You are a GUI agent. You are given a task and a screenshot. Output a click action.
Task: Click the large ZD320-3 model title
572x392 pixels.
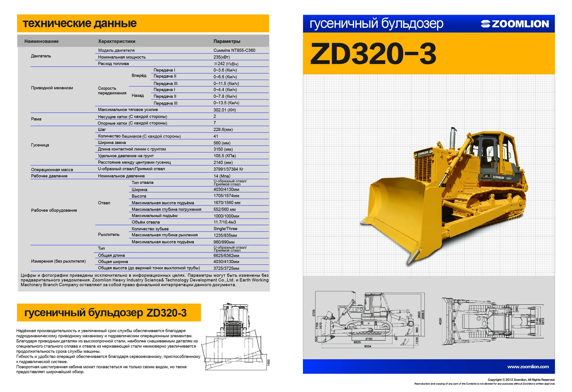373,54
